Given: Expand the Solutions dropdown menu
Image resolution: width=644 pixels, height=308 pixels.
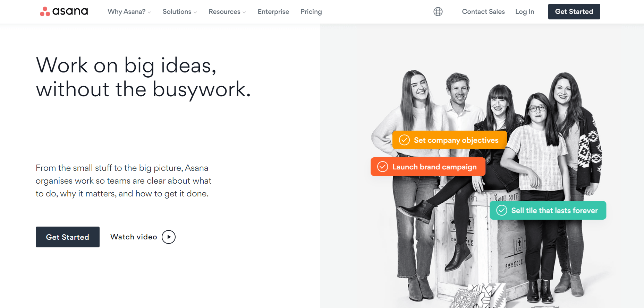Looking at the screenshot, I should coord(180,11).
